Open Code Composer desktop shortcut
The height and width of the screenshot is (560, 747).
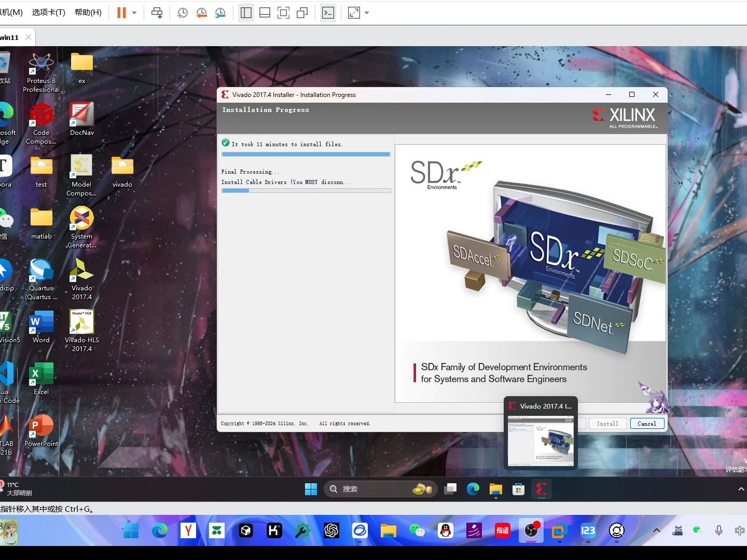point(41,123)
